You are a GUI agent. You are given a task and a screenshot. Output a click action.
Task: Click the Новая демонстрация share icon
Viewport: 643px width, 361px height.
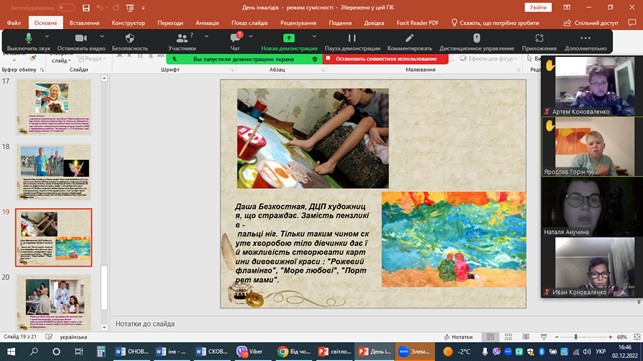289,38
